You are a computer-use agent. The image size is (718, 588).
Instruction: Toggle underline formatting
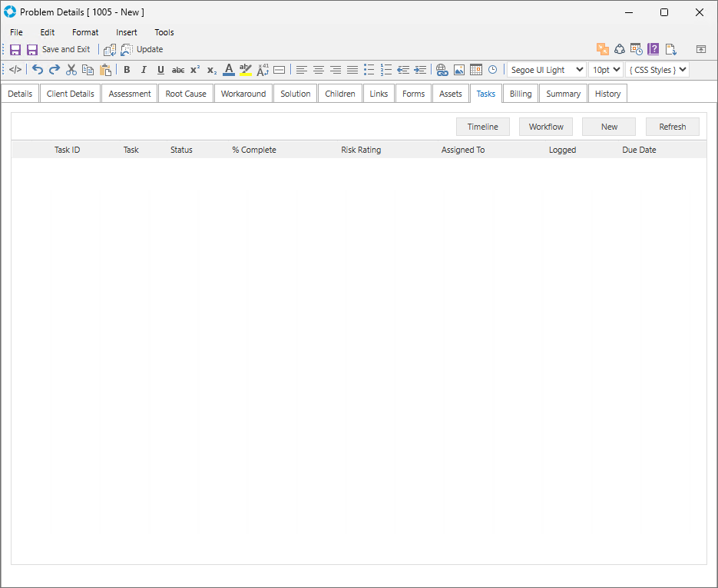pos(160,70)
